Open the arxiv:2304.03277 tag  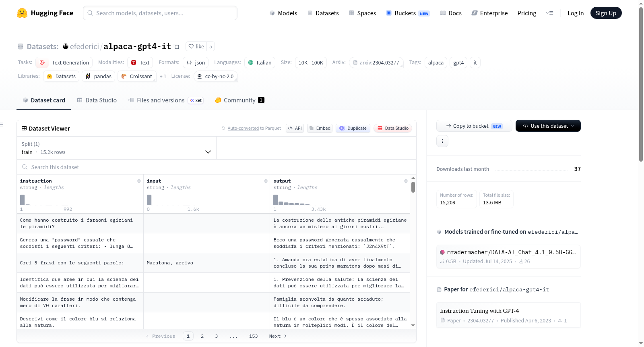coord(376,62)
